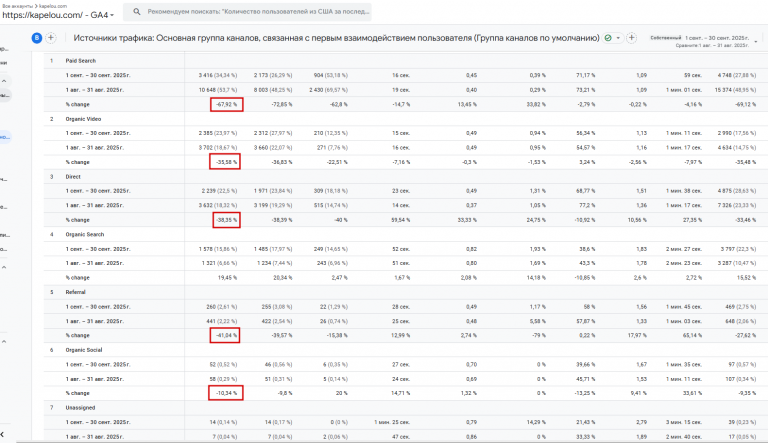Image resolution: width=768 pixels, height=443 pixels.
Task: Select the Organic Video channel row
Action: coord(83,119)
